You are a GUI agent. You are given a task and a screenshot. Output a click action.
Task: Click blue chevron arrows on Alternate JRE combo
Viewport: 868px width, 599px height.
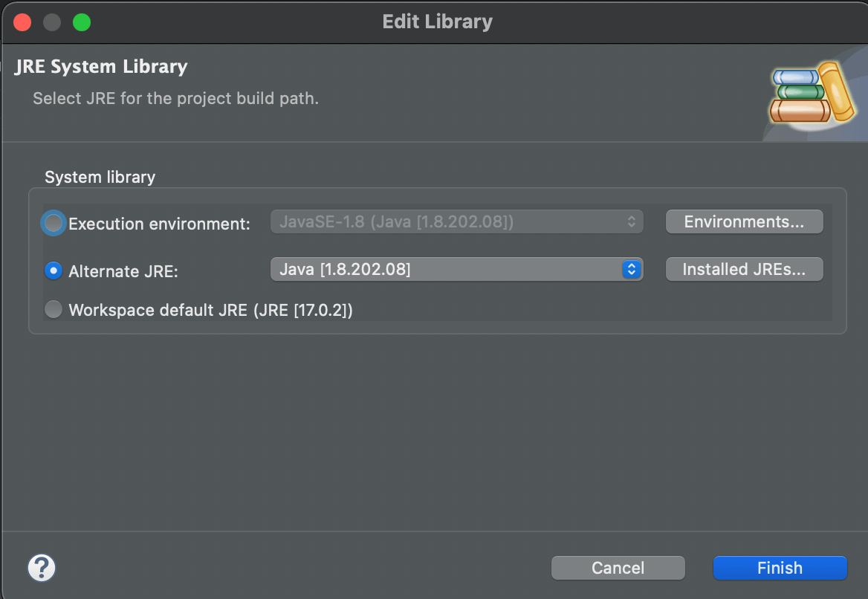pos(631,269)
